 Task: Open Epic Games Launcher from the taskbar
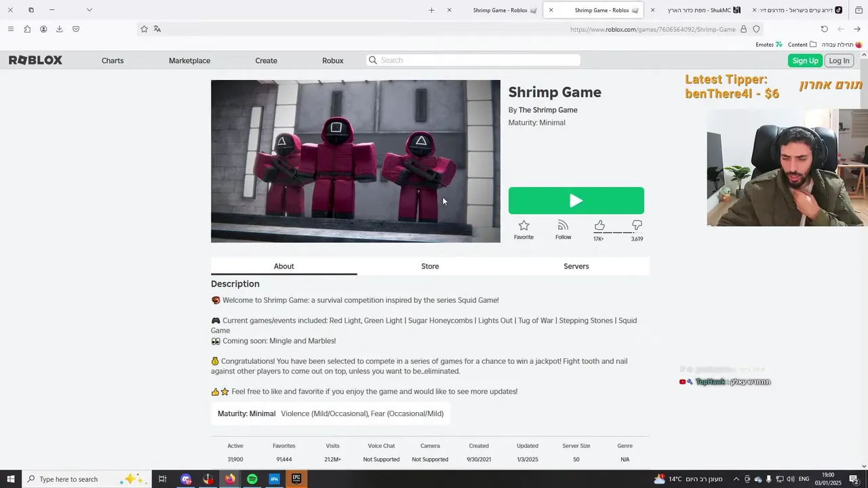(296, 479)
